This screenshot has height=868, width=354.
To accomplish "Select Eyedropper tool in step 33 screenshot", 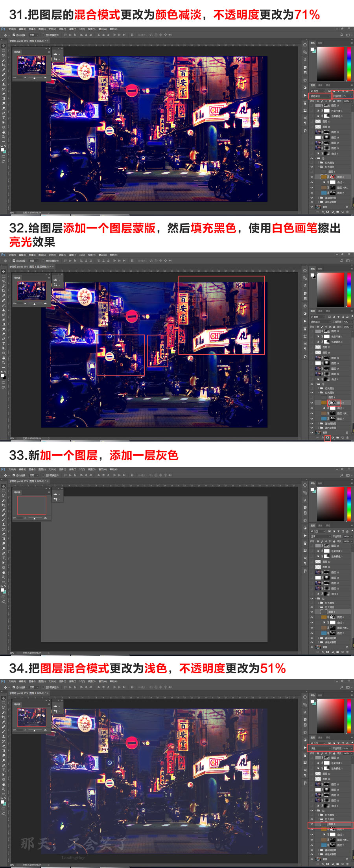I will [4, 510].
